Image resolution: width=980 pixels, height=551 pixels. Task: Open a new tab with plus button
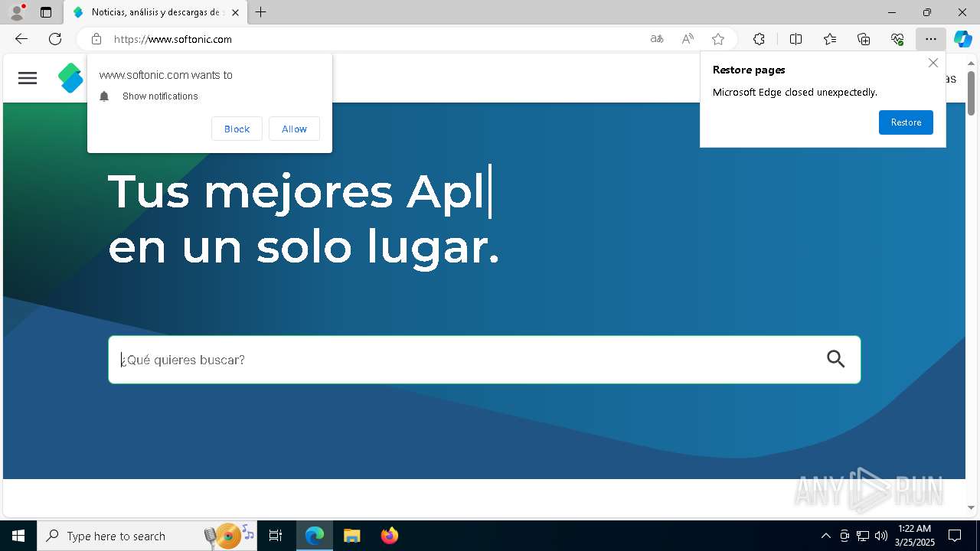tap(260, 12)
